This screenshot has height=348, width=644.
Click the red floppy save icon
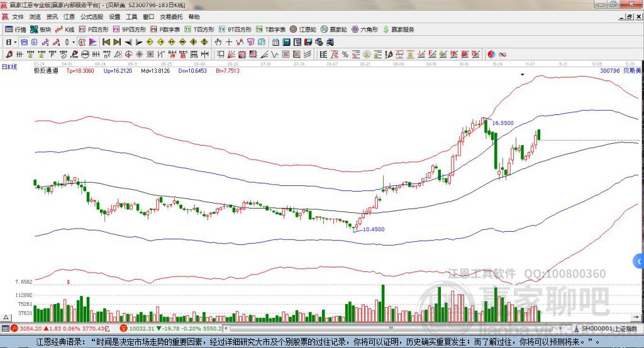pos(308,42)
